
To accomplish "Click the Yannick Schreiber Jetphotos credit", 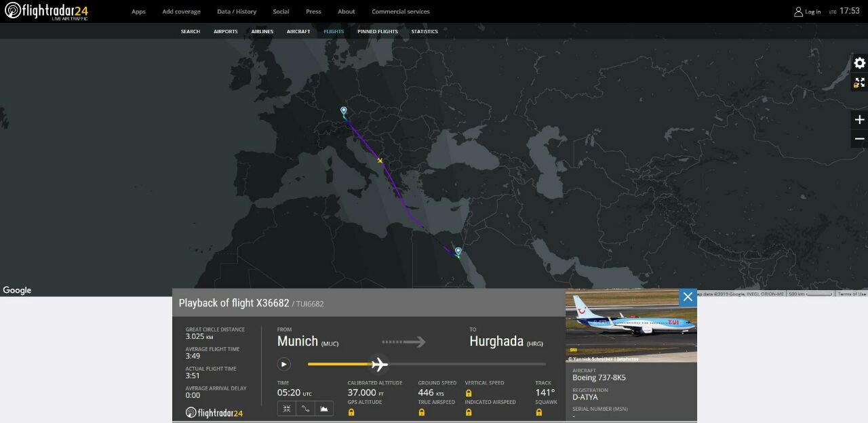I will tap(604, 359).
